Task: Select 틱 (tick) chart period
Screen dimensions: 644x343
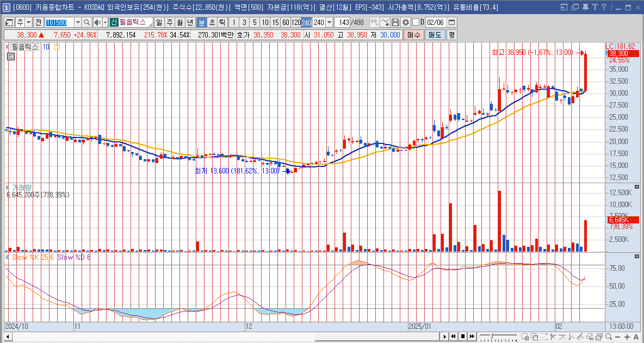Action: (222, 22)
